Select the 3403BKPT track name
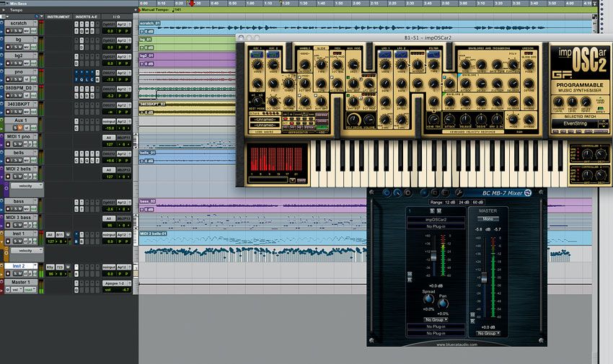Viewport: 613px width, 364px height. click(19, 105)
